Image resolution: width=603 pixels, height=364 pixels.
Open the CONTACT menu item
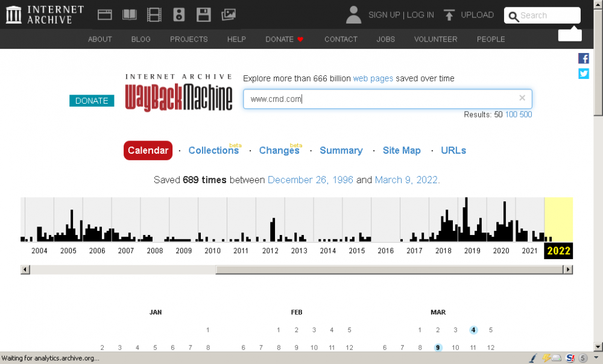341,39
